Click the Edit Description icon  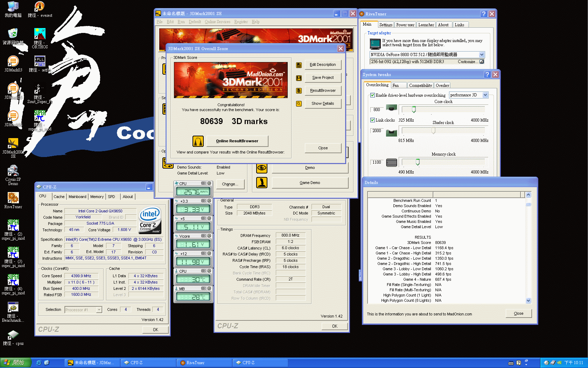coord(299,65)
